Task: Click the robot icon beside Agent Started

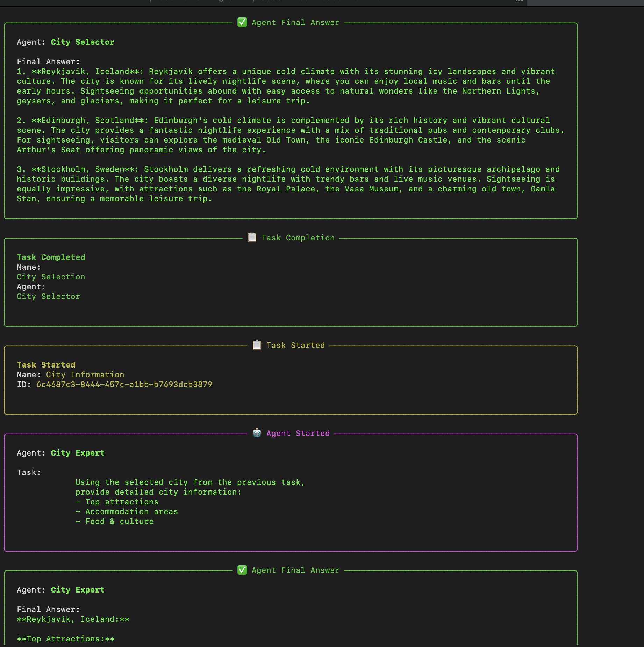Action: click(x=257, y=433)
